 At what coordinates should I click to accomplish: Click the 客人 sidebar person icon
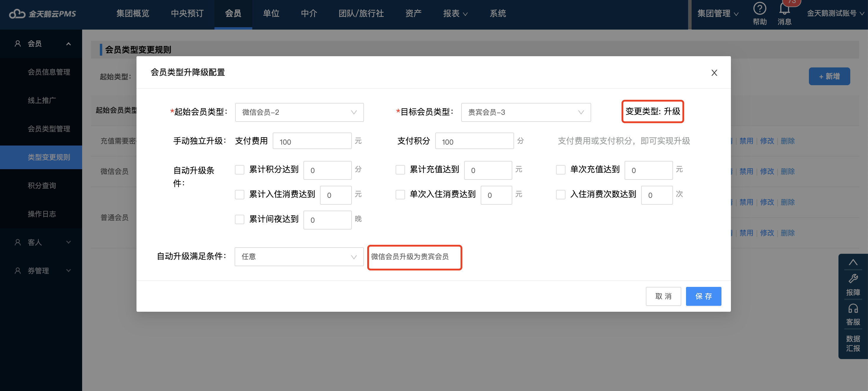(x=18, y=242)
